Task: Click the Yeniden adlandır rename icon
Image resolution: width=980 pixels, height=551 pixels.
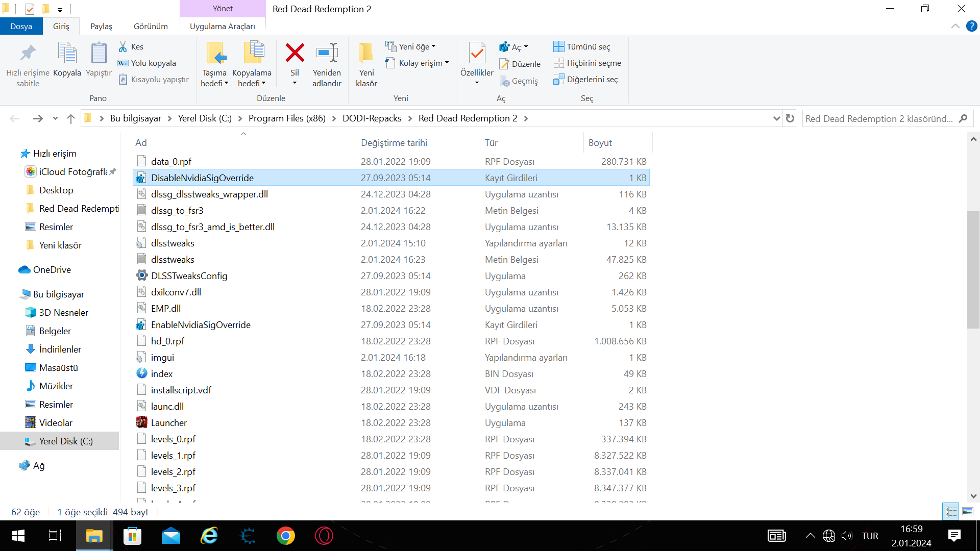Action: (327, 54)
